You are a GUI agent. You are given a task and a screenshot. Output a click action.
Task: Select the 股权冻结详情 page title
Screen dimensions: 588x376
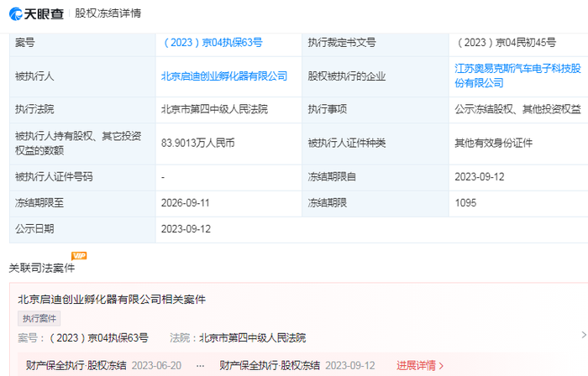pos(108,13)
